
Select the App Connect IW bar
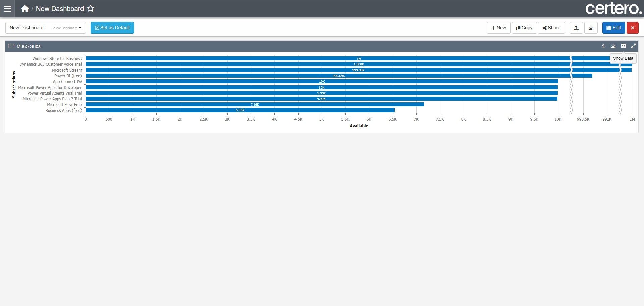pyautogui.click(x=322, y=81)
